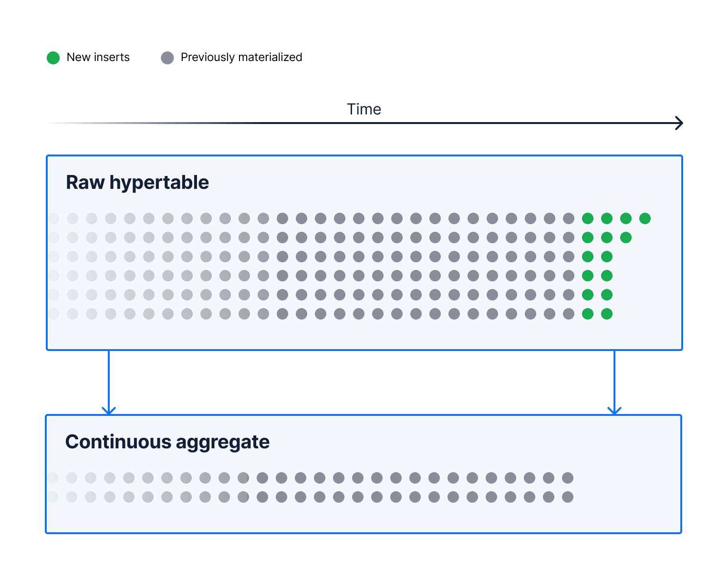Click the 'Raw hypertable' heading
The image size is (728, 579).
137,182
